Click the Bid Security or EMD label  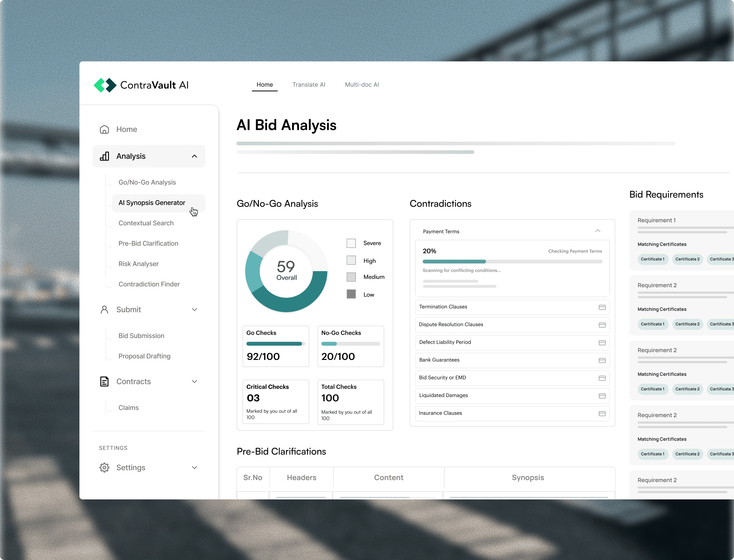coord(442,378)
